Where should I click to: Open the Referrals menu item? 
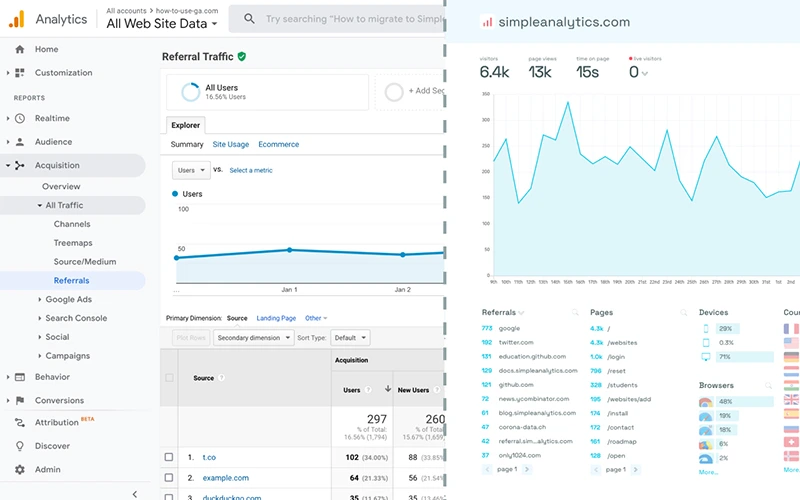(x=71, y=281)
